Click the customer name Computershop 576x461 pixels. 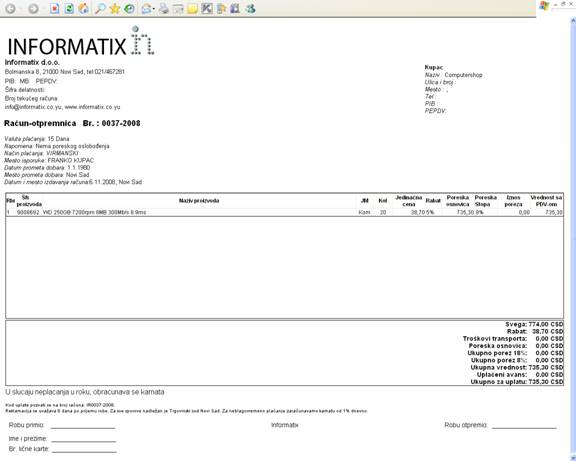(x=463, y=75)
